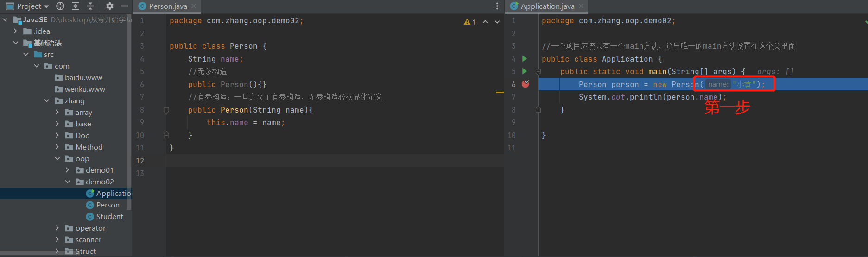Viewport: 868px width, 257px height.
Task: Toggle fold of the main method
Action: (x=538, y=72)
